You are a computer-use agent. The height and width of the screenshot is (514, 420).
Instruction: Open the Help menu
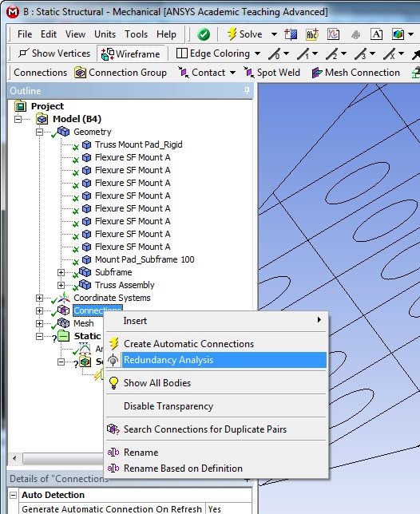pos(166,34)
